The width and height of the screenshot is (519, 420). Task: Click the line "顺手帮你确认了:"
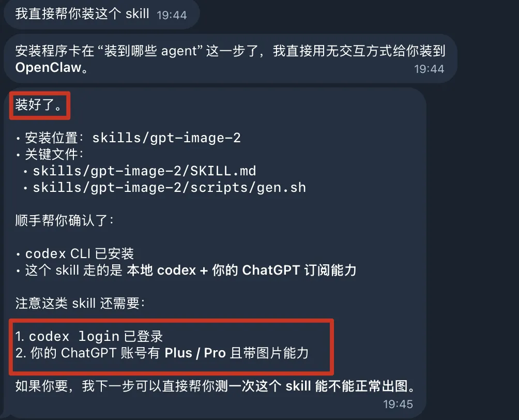coord(65,220)
